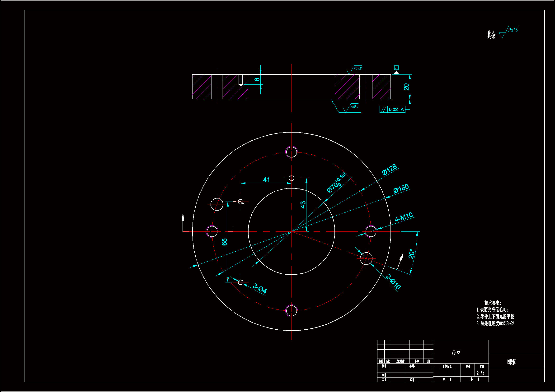Click the vertical 65 dimension text
This screenshot has height=392, width=555.
(225, 242)
